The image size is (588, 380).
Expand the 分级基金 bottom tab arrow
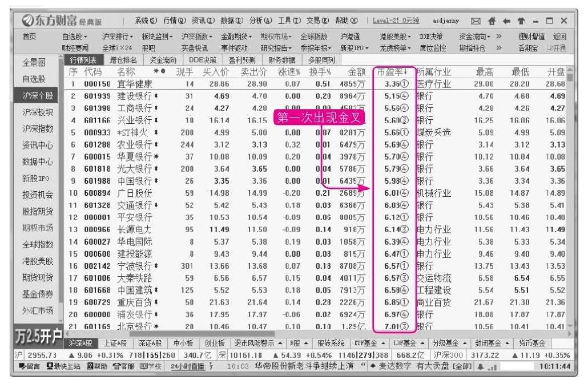[465, 343]
